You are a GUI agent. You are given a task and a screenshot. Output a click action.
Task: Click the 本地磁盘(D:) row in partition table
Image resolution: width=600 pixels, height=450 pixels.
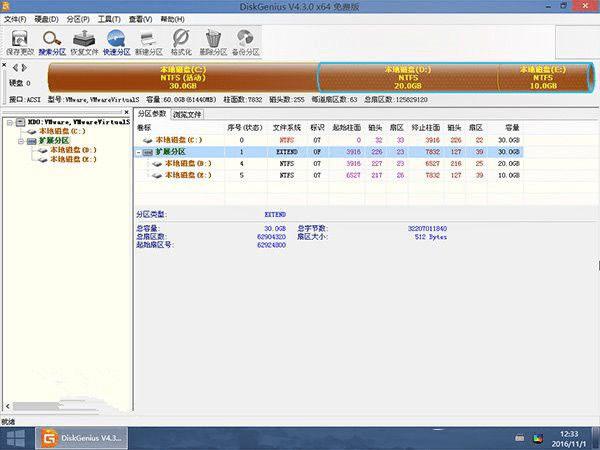pos(329,163)
